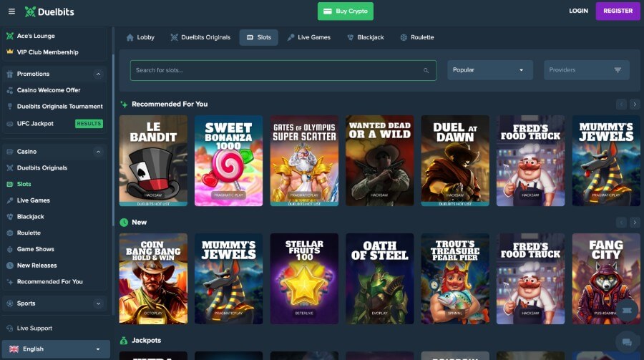644x360 pixels.
Task: Click the REGISTER button
Action: click(x=618, y=11)
